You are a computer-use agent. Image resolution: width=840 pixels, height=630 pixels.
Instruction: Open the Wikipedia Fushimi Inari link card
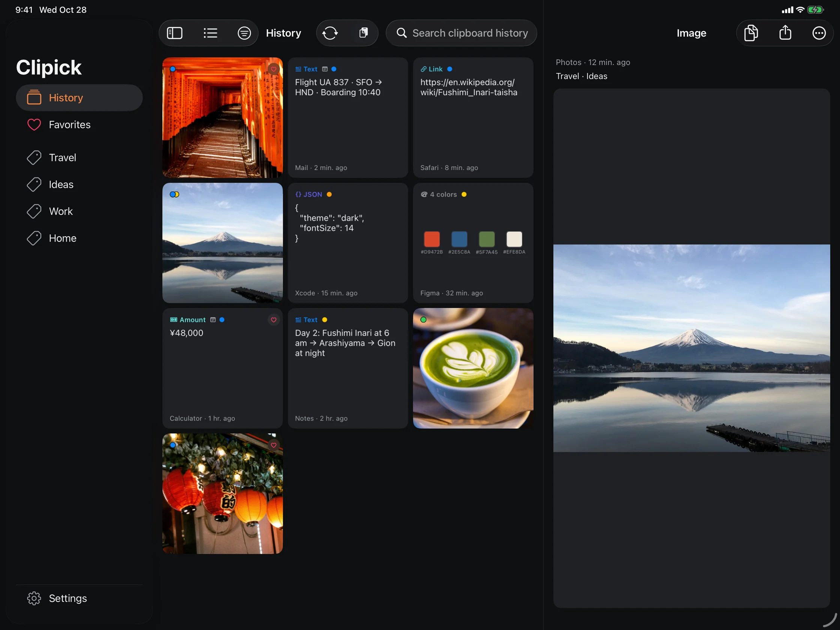[x=473, y=118]
